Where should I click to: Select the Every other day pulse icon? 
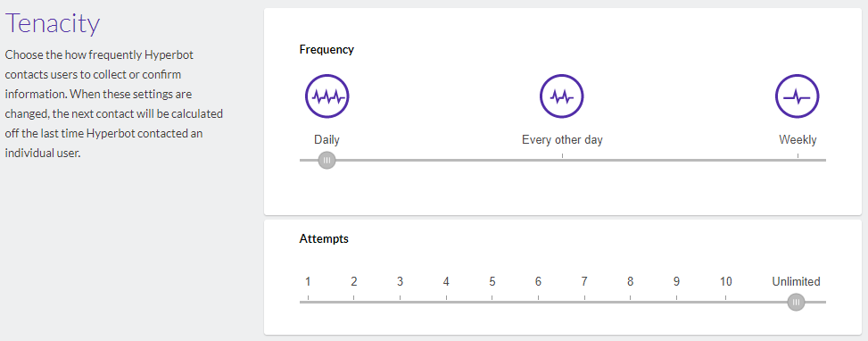click(x=562, y=96)
